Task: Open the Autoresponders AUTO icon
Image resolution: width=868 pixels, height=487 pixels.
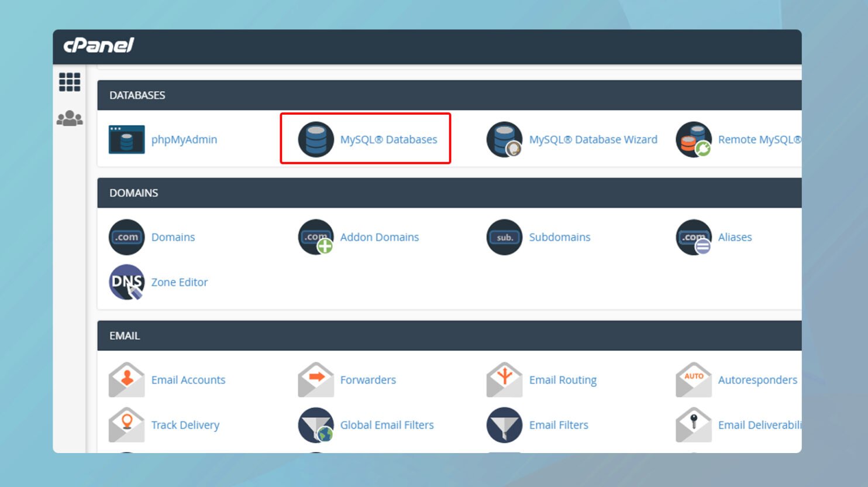Action: (x=694, y=379)
